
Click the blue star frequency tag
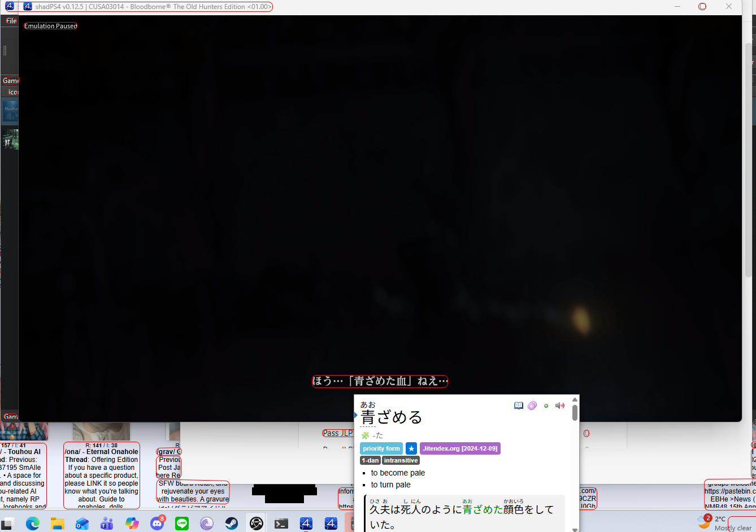click(411, 448)
